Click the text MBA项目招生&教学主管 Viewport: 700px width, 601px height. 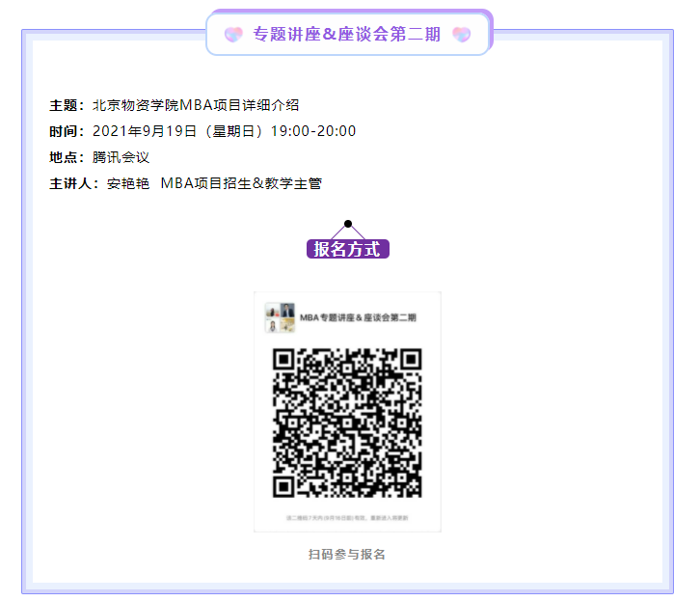click(x=241, y=183)
